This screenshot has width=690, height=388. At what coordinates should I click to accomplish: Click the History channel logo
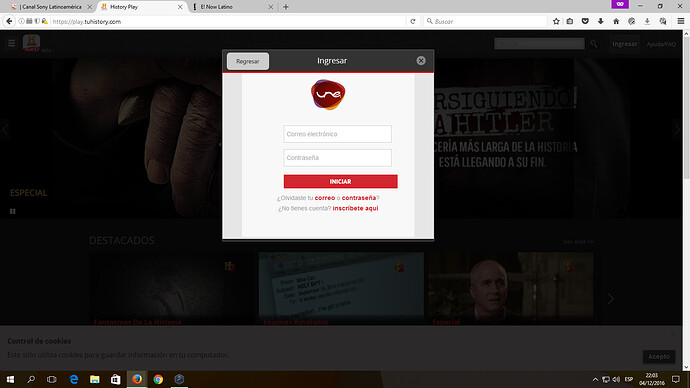point(32,44)
